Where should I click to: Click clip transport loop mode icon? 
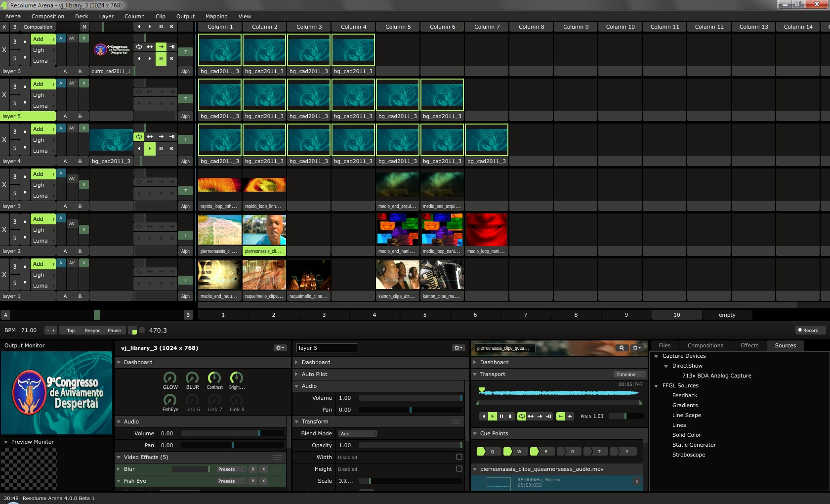(522, 417)
